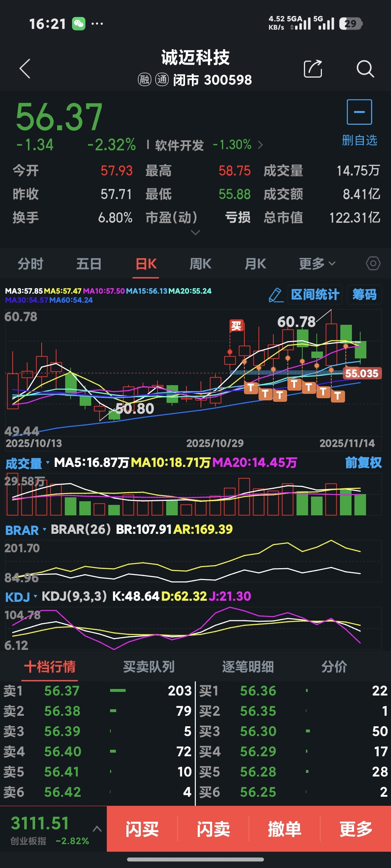This screenshot has width=391, height=868.
Task: Select 买3 price 56.30 row
Action: coord(294,731)
